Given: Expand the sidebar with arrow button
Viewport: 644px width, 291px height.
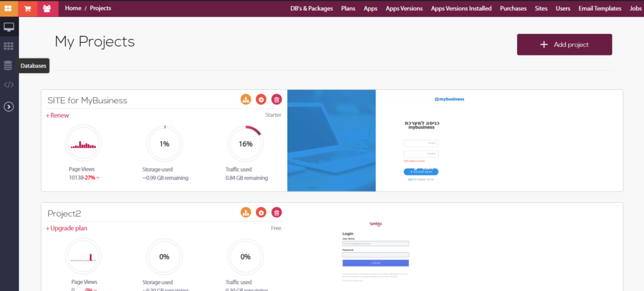Looking at the screenshot, I should pyautogui.click(x=9, y=106).
